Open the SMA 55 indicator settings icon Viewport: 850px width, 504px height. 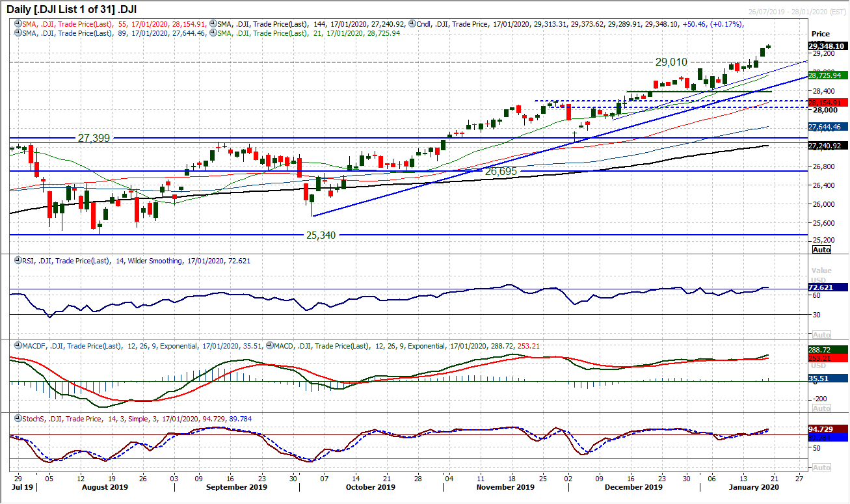click(16, 24)
